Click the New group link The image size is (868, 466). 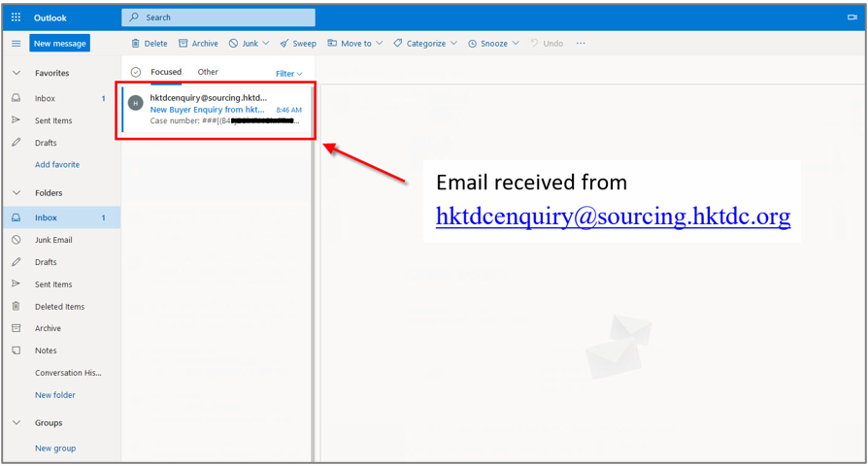[55, 448]
